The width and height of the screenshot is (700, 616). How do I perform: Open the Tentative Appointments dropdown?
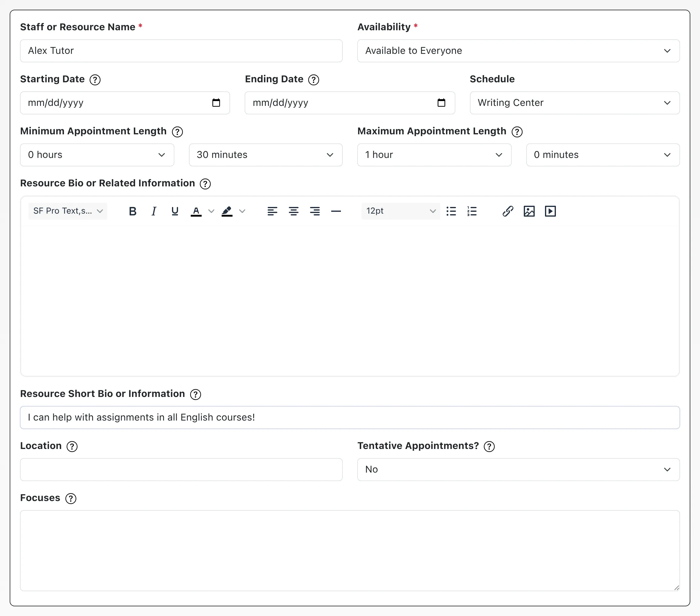[519, 470]
